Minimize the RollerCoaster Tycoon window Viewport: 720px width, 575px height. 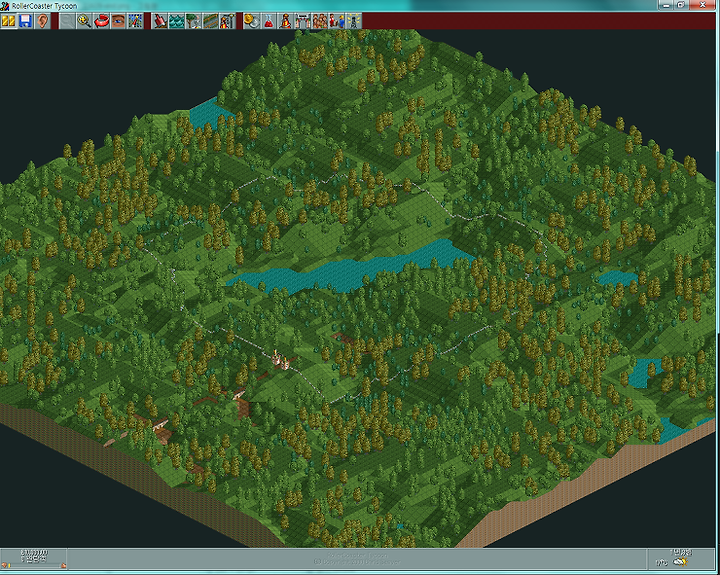(665, 5)
